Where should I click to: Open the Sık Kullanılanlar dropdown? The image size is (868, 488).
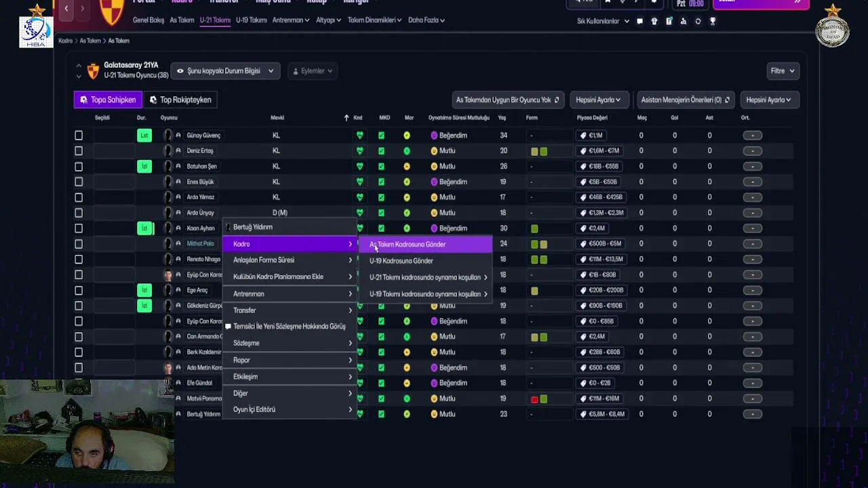coord(603,21)
